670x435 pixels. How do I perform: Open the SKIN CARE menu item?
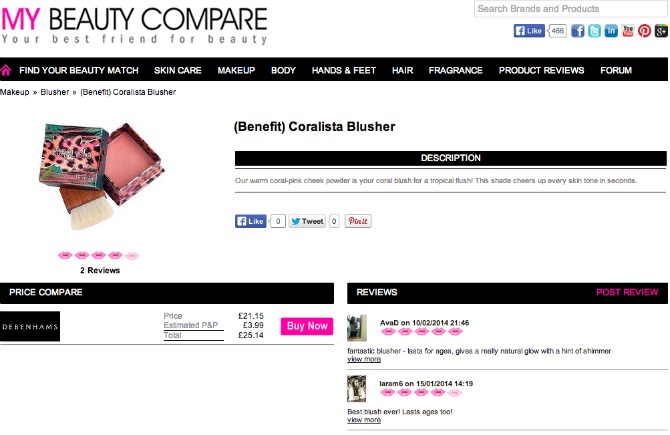click(x=177, y=71)
